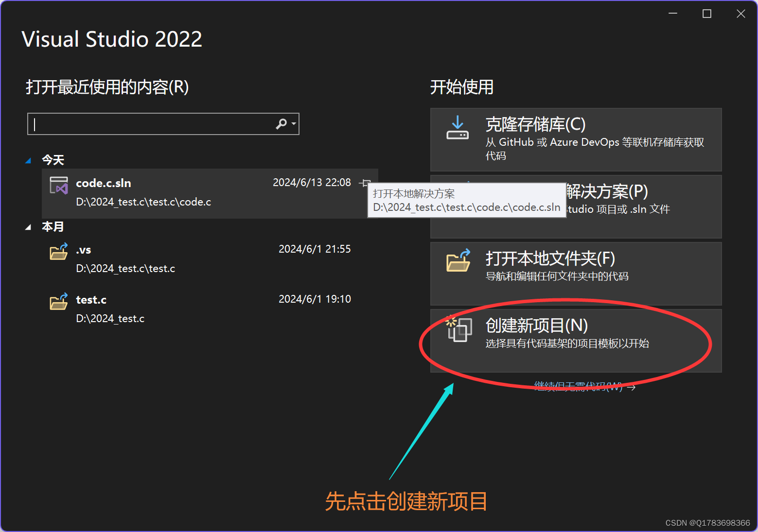Click the clone repository download icon
Viewport: 758px width, 532px height.
(x=458, y=127)
